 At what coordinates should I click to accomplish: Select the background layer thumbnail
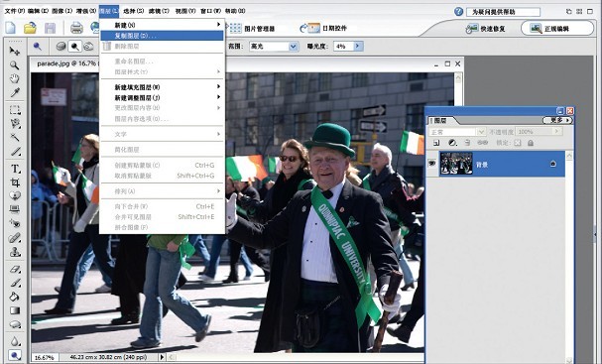456,164
